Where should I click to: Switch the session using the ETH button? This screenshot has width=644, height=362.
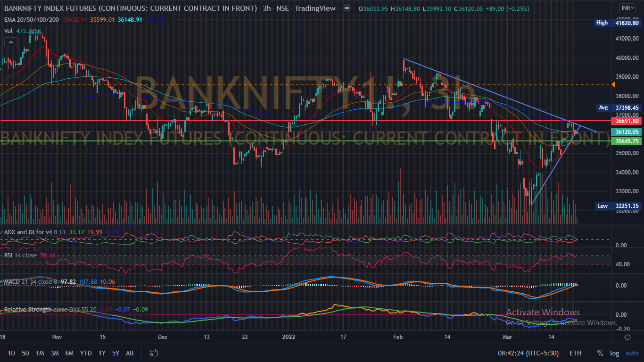click(575, 353)
